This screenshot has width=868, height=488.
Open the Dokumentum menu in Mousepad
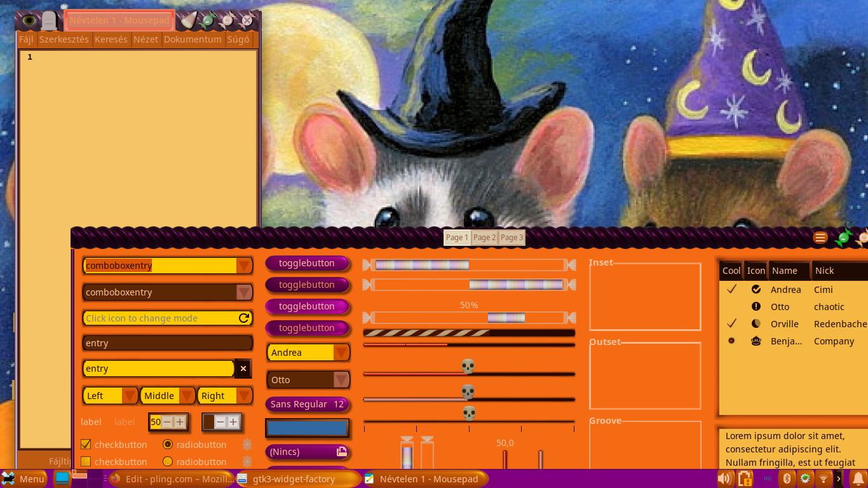(193, 39)
